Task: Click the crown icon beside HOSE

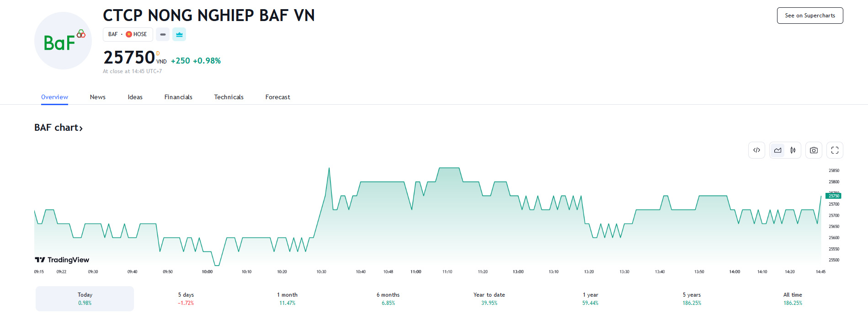Action: [x=179, y=34]
